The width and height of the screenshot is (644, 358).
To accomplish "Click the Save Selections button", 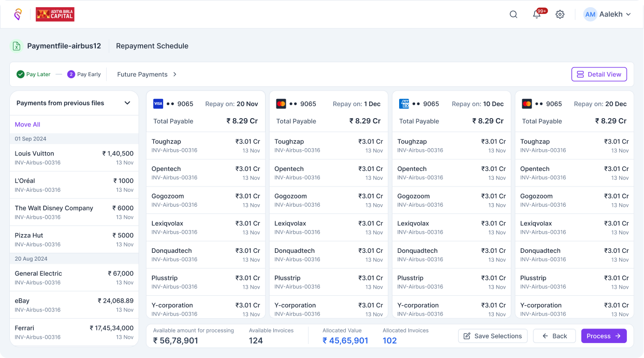I will click(493, 336).
